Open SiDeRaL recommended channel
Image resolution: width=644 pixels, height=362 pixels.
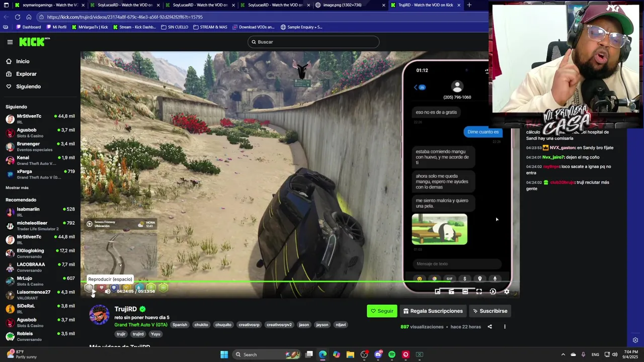pyautogui.click(x=40, y=309)
